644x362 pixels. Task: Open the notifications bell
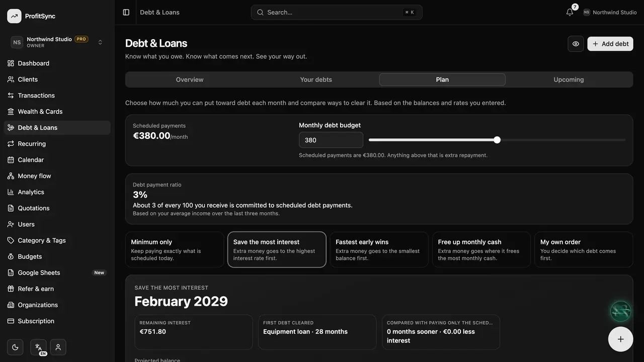coord(570,12)
